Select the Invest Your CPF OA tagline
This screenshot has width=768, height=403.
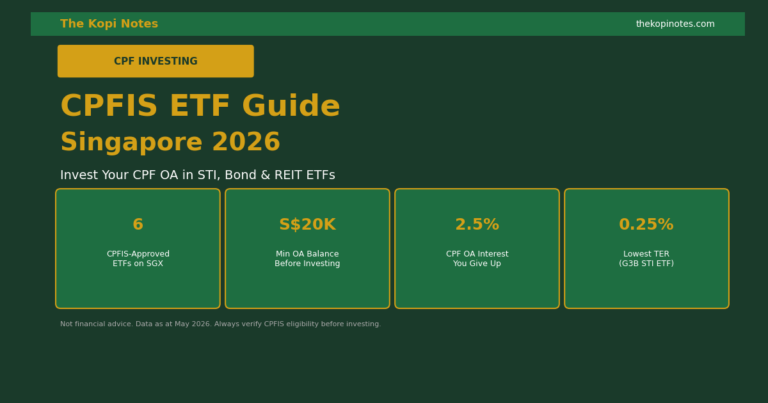[x=197, y=175]
